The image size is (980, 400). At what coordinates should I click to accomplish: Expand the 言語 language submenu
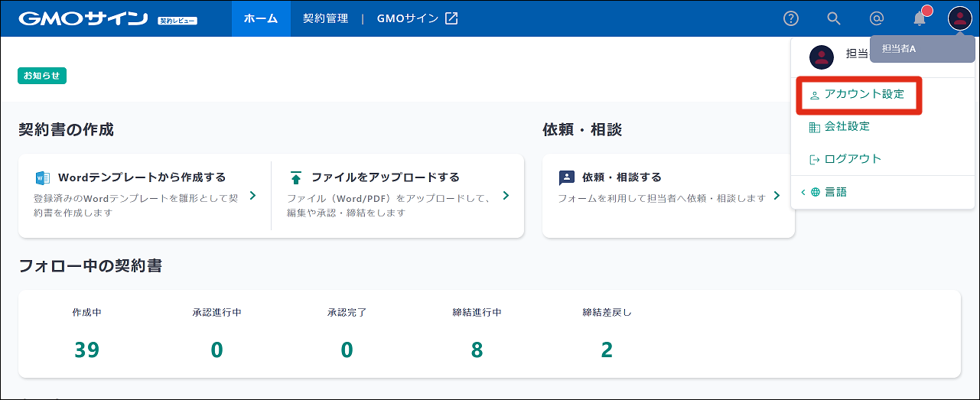pos(835,192)
